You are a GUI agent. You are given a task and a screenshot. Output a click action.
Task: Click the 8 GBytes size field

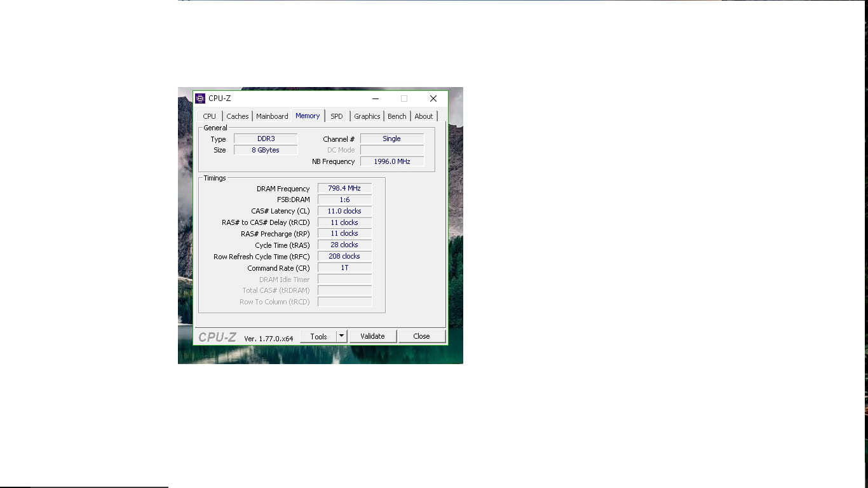266,150
